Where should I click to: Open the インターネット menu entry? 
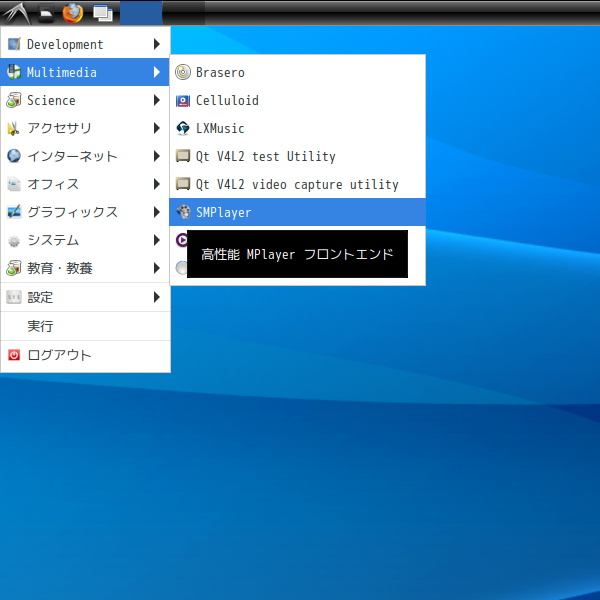[85, 156]
